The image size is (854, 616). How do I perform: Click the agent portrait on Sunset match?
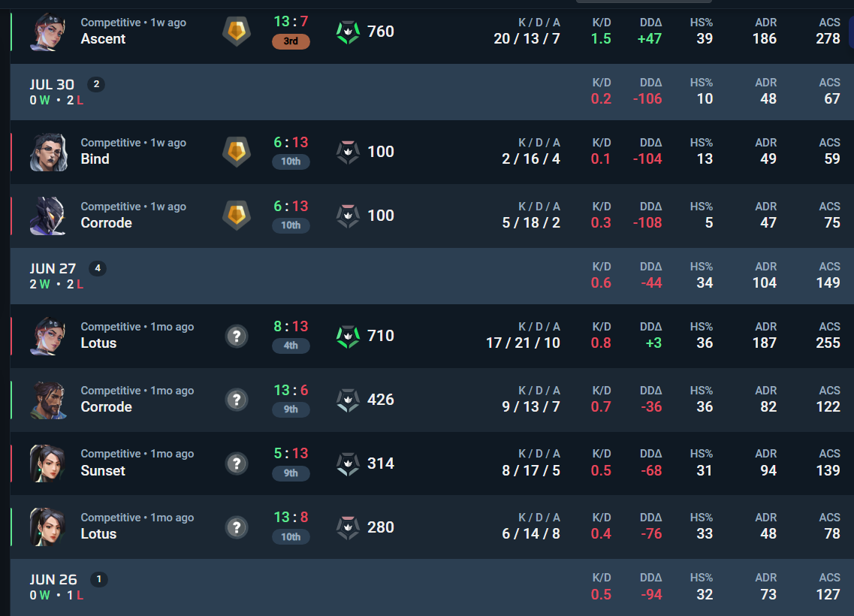48,464
